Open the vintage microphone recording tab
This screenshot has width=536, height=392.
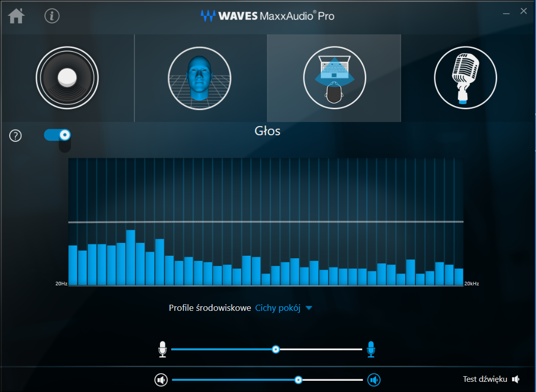[465, 78]
